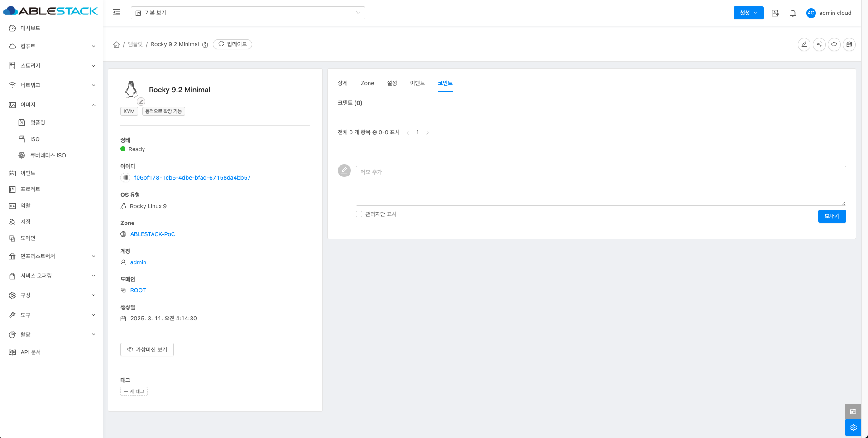The width and height of the screenshot is (868, 438).
Task: Add a tag with 새 태그
Action: tap(134, 391)
